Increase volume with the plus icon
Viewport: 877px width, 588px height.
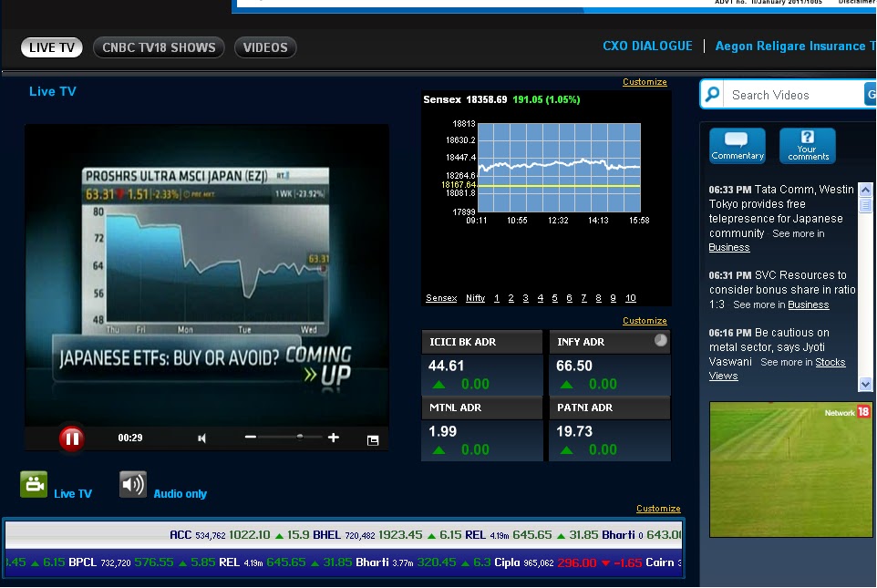(334, 438)
